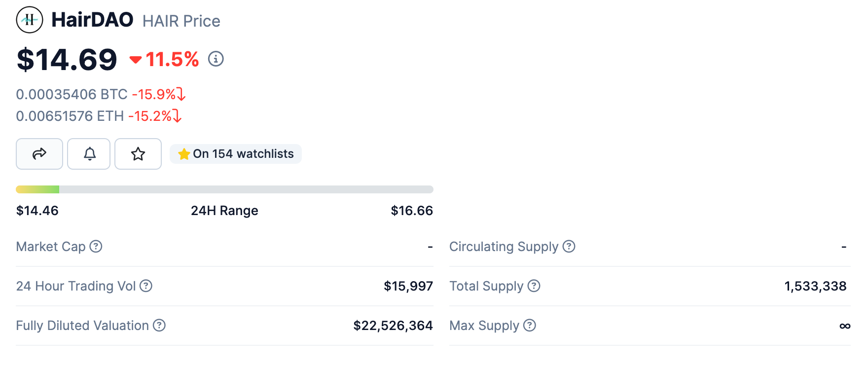Click the BTC price change arrow
The height and width of the screenshot is (367, 868).
(181, 94)
